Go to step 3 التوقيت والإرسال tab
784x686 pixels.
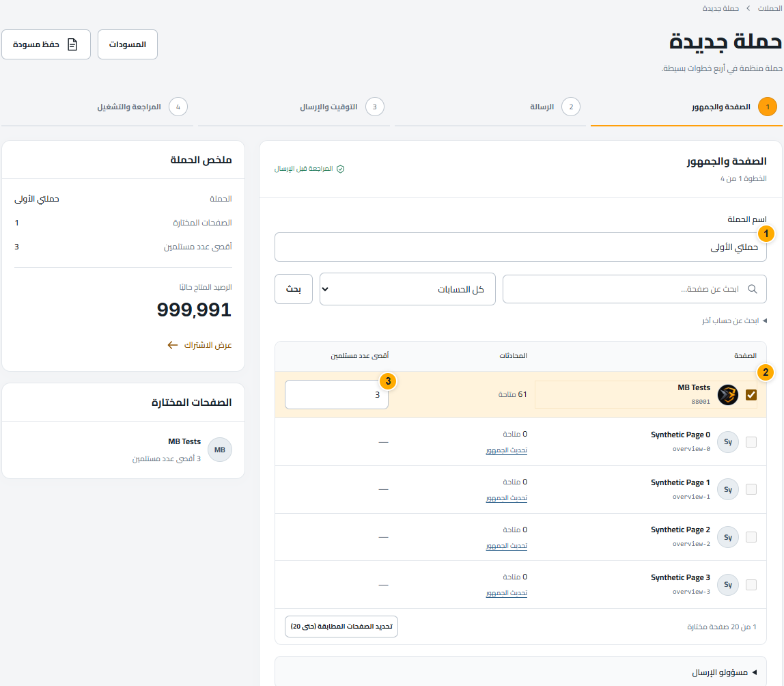pos(294,107)
